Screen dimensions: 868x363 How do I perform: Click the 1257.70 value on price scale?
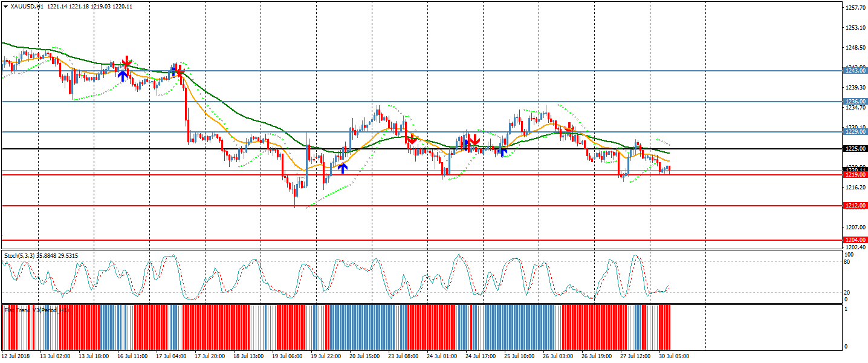pos(855,7)
